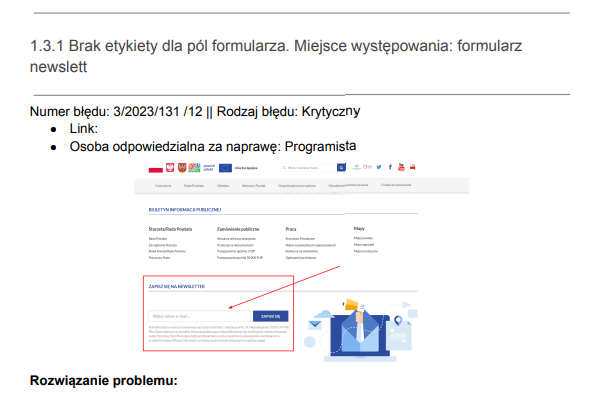Viewport: 605px width, 398px height.
Task: Click the 'Link:' bullet item
Action: coord(84,128)
